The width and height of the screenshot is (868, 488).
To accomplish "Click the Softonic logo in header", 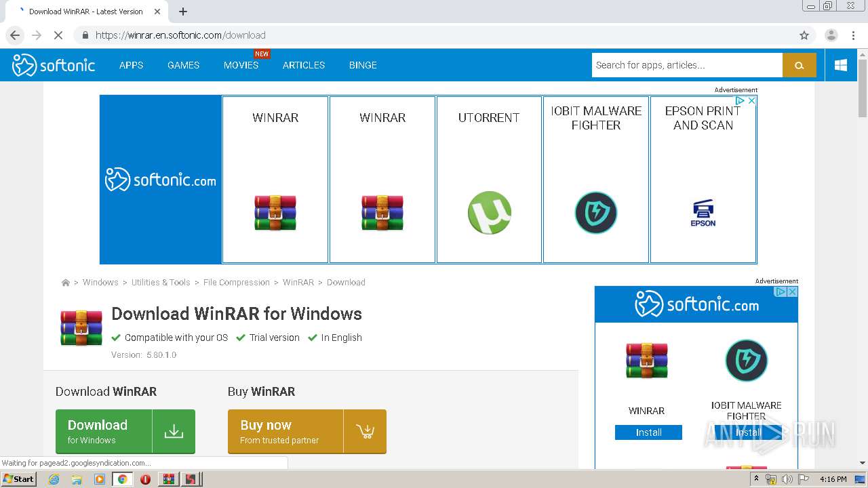I will tap(54, 65).
